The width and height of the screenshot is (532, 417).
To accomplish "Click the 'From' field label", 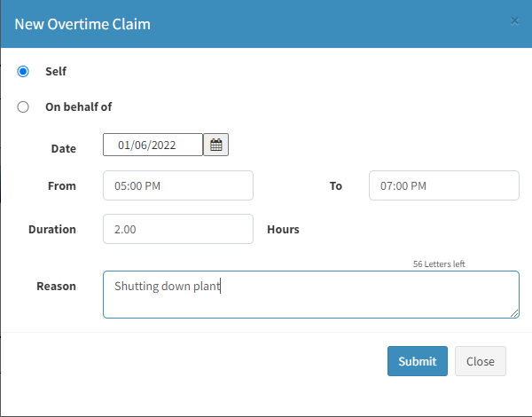I will (x=62, y=185).
